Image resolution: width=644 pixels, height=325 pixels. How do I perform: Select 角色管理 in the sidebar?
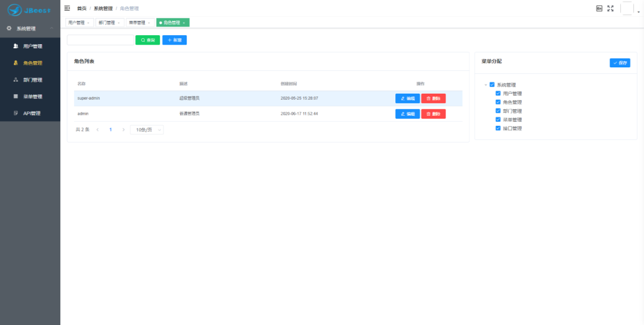pos(30,63)
